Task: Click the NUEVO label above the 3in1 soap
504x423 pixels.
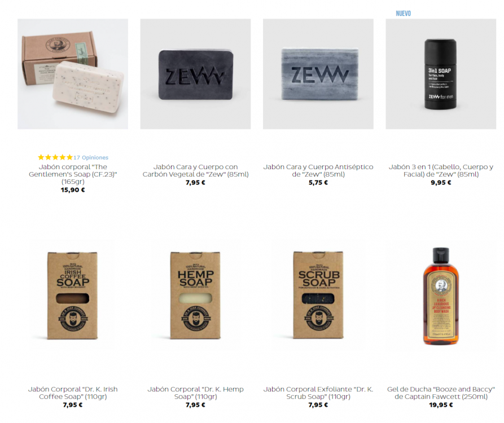Action: coord(403,13)
